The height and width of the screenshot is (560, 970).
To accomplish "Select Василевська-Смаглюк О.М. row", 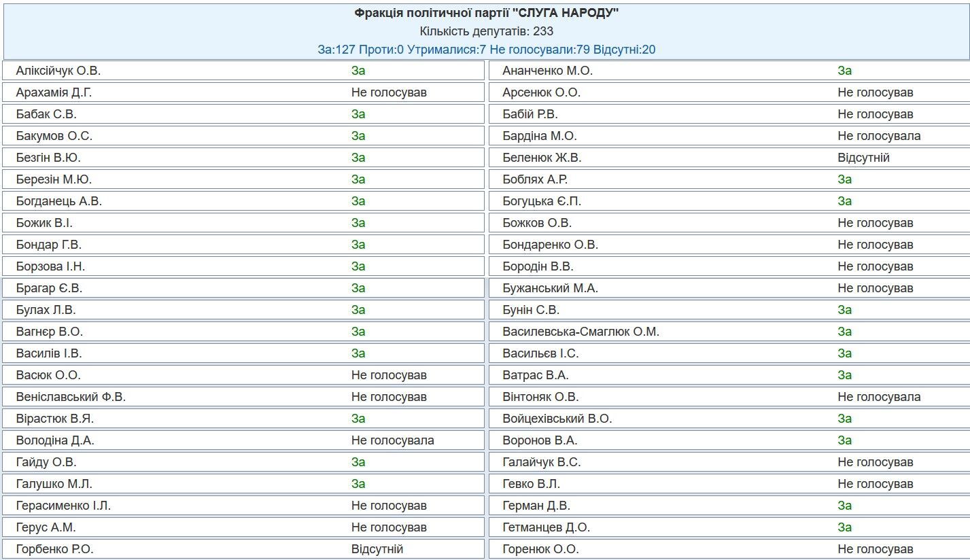I will pos(729,332).
